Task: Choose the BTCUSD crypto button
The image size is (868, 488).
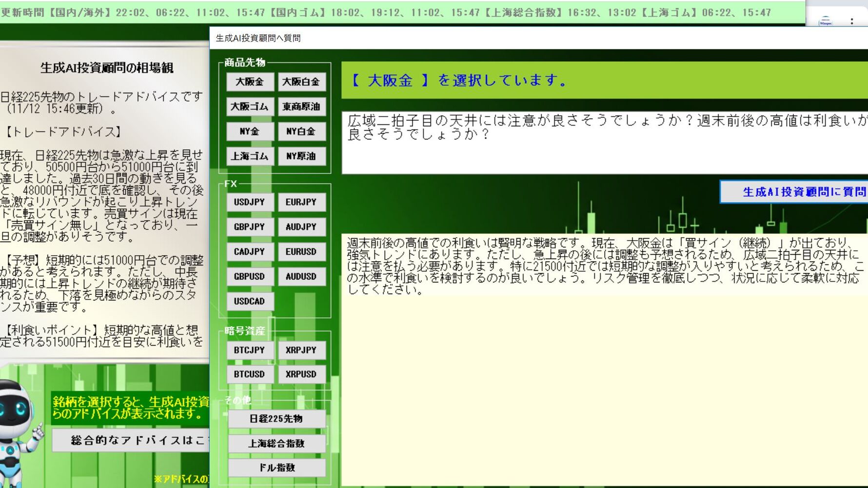Action: click(x=250, y=374)
